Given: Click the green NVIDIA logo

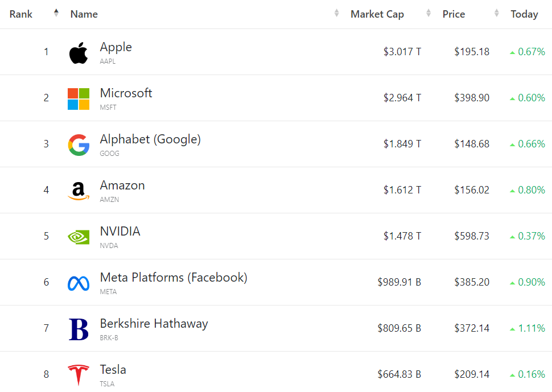Looking at the screenshot, I should click(79, 237).
